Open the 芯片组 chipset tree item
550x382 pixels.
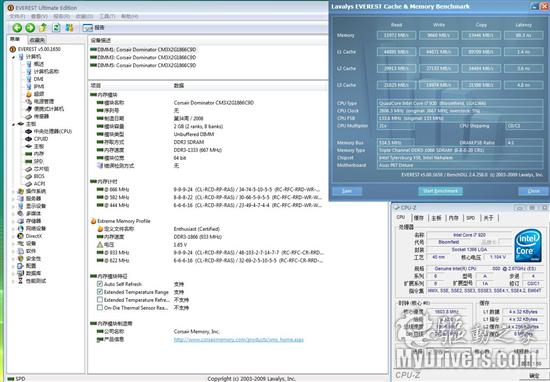tap(41, 169)
